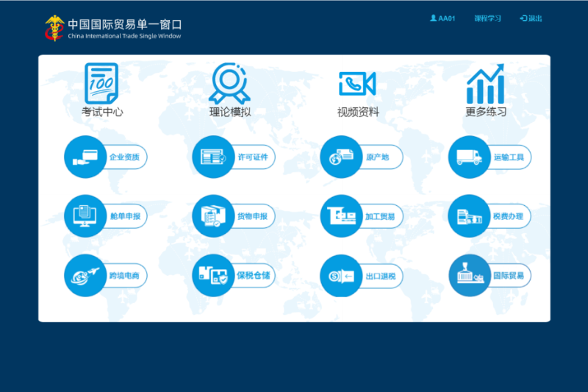The width and height of the screenshot is (588, 392).
Task: Select the 保税仓储 pill label
Action: (x=253, y=275)
